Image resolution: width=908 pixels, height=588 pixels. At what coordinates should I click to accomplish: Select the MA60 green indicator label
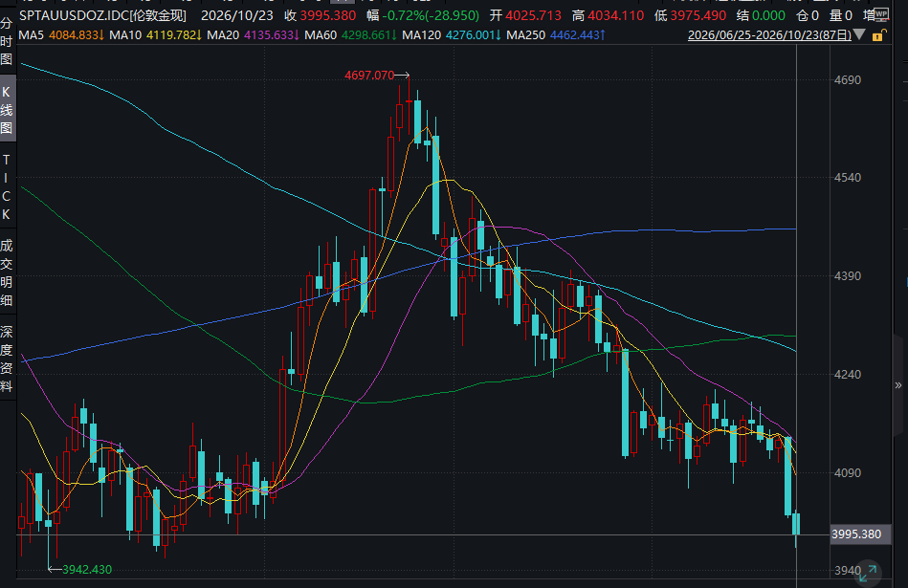click(x=321, y=35)
